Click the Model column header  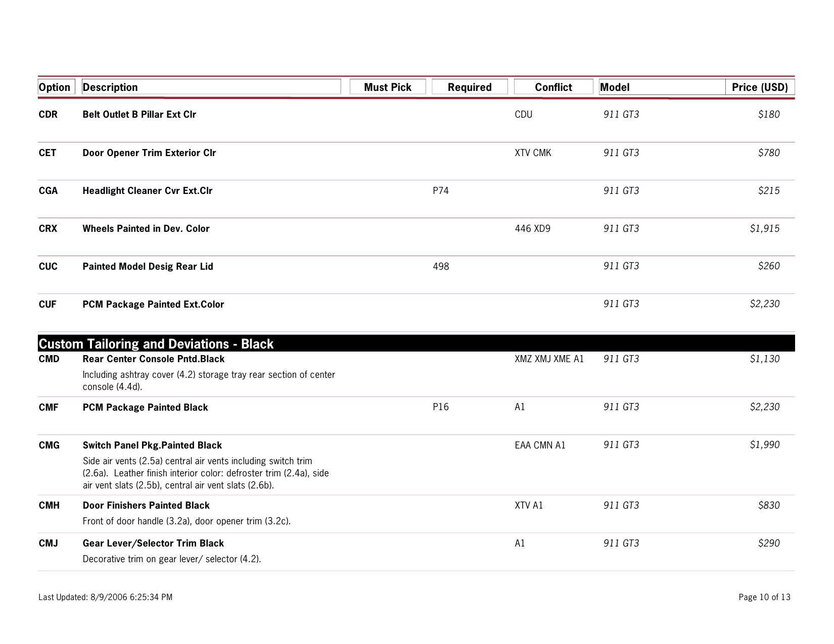click(615, 87)
